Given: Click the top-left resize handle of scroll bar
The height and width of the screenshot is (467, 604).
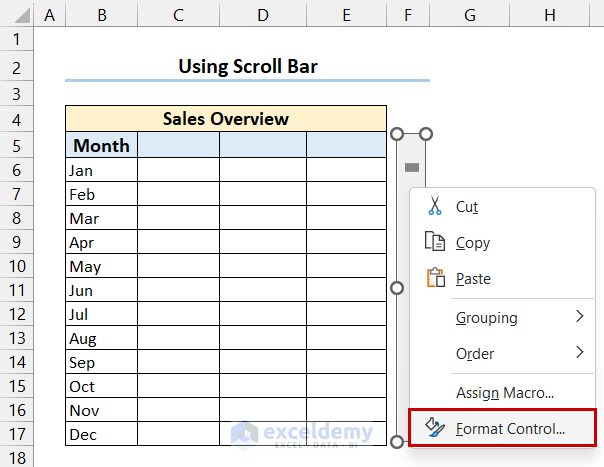Looking at the screenshot, I should pos(397,134).
